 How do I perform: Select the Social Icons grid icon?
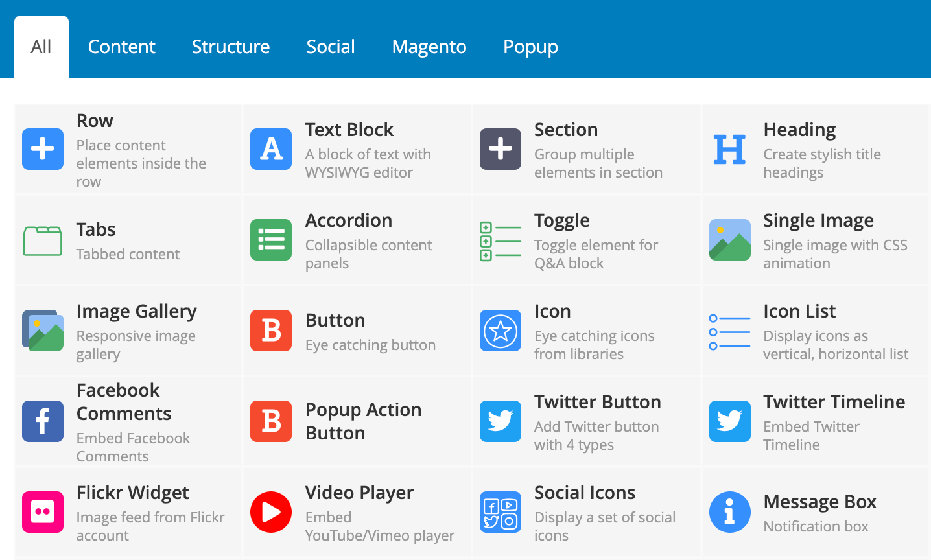pos(501,512)
